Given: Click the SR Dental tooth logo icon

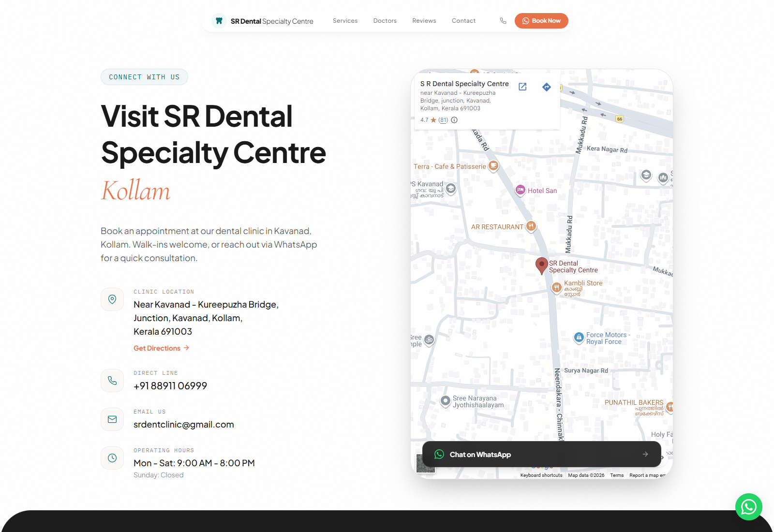Looking at the screenshot, I should point(219,21).
